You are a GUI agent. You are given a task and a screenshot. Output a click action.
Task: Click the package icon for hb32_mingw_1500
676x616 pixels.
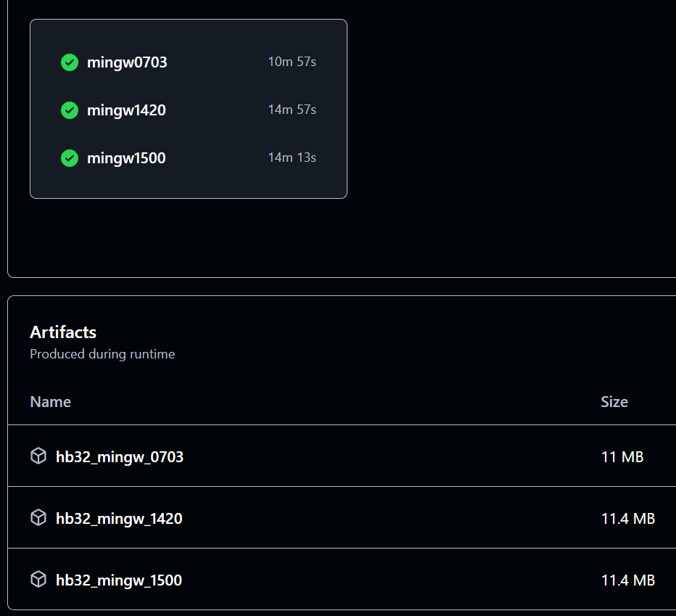click(x=38, y=580)
